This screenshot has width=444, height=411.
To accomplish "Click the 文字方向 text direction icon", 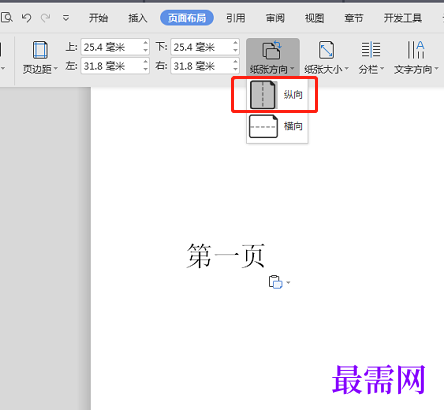I will click(x=416, y=50).
